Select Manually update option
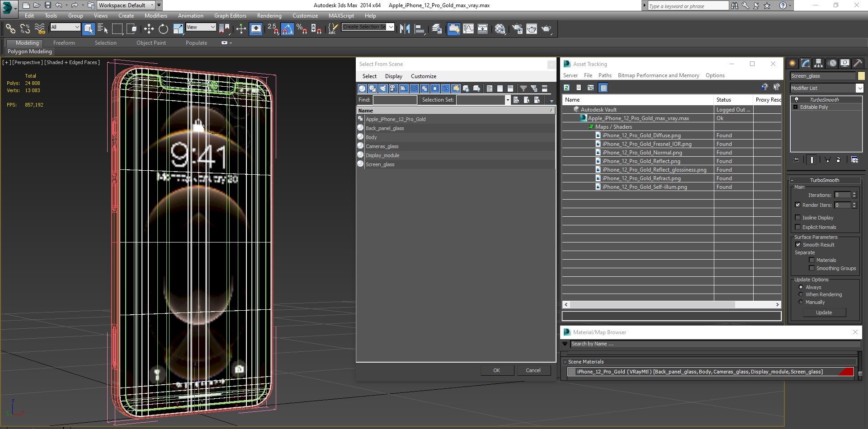Viewport: 868px width, 429px height. point(801,302)
